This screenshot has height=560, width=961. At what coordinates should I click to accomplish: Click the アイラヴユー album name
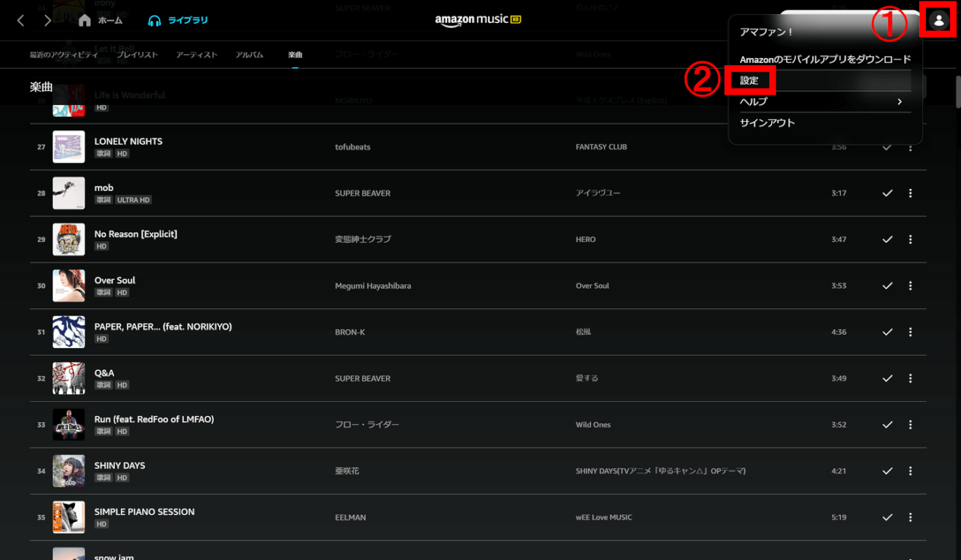598,193
